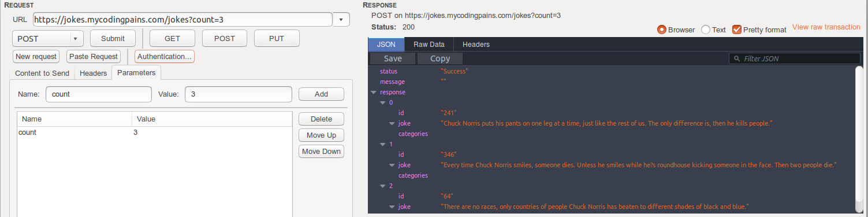Click the id value "241"

448,113
